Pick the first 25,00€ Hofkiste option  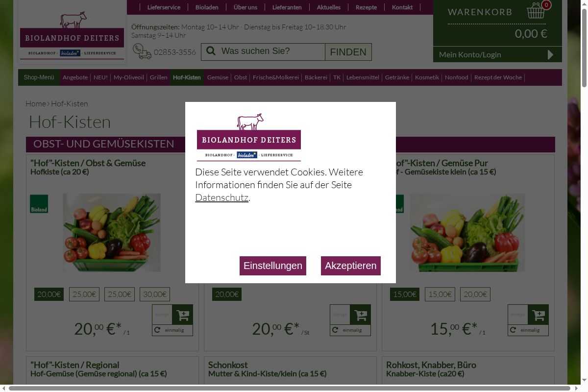84,294
